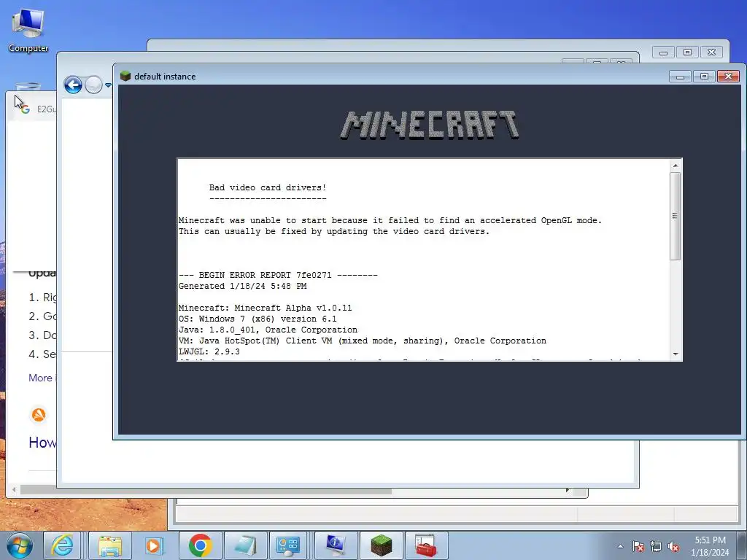This screenshot has height=560, width=747.
Task: Close the default instance window
Action: click(x=728, y=76)
